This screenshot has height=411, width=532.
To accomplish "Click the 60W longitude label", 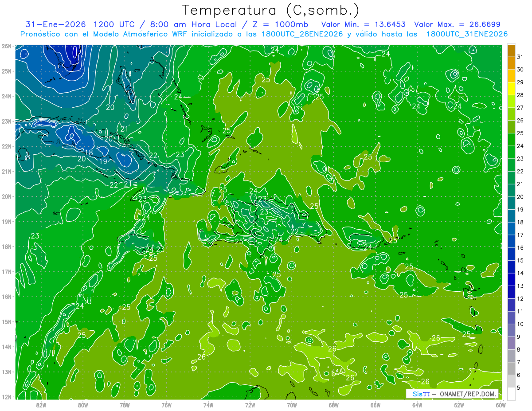I will (501, 405).
